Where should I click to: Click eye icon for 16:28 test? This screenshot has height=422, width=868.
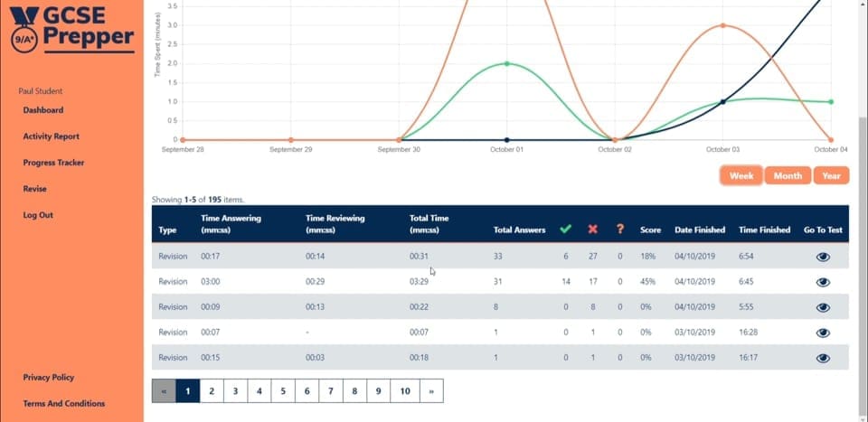pos(823,333)
